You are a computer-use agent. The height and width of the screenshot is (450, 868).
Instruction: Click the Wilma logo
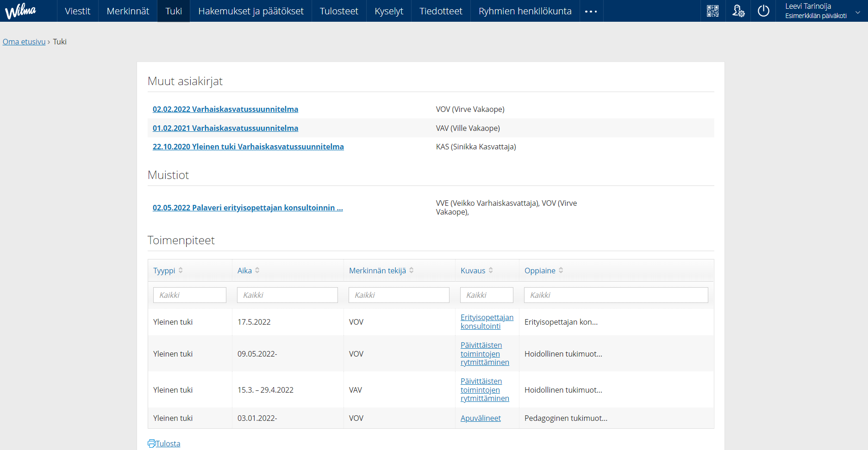click(20, 11)
